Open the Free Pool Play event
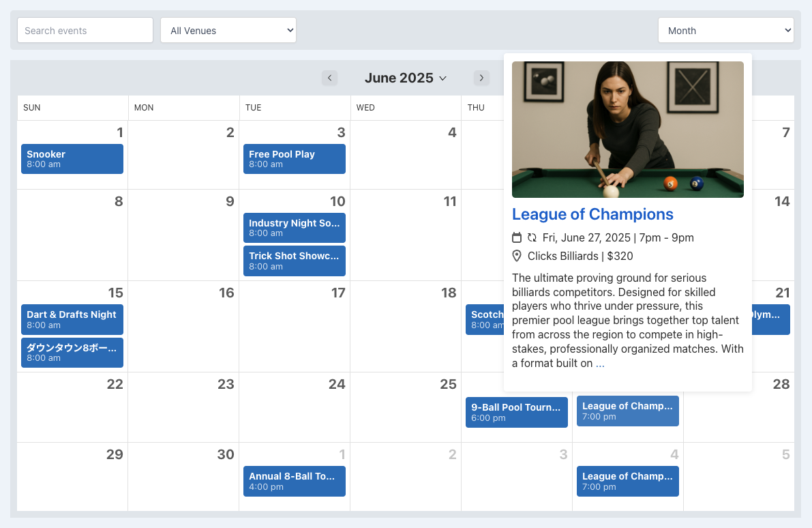Viewport: 812px width, 528px height. (x=294, y=159)
